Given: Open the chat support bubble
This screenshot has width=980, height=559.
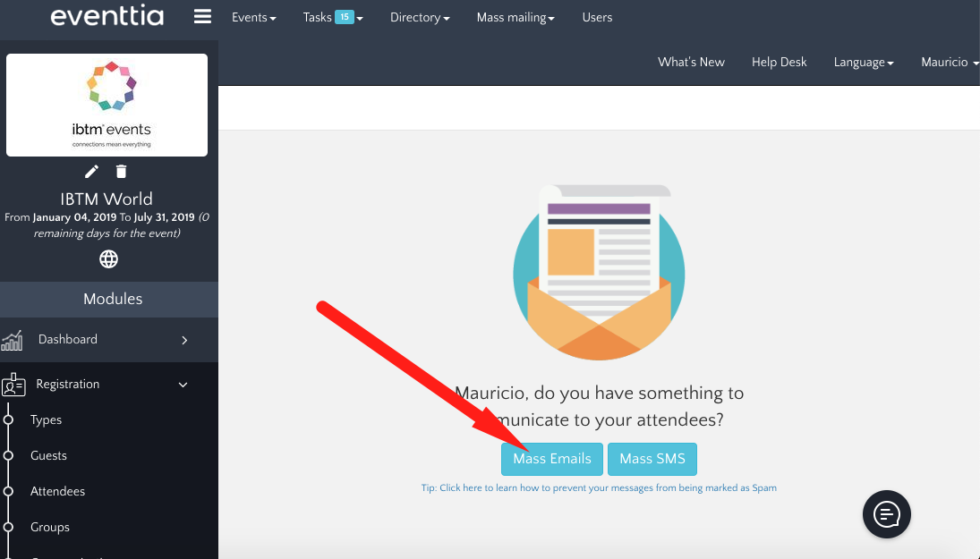Looking at the screenshot, I should (x=886, y=513).
